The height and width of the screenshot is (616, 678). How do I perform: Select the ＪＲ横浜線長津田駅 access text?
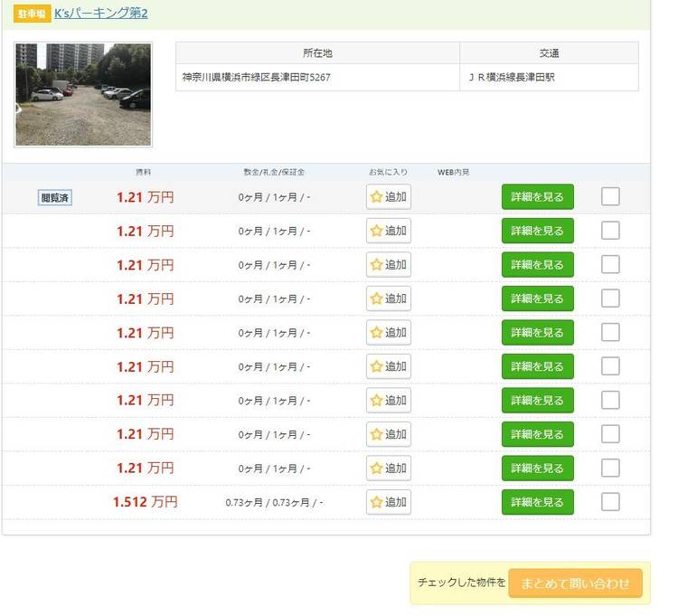click(x=511, y=78)
